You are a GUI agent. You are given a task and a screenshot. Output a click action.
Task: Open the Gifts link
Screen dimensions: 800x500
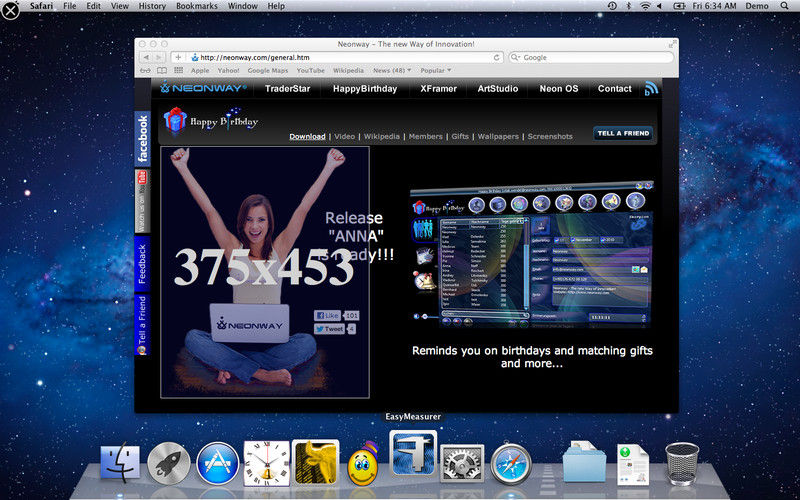pyautogui.click(x=460, y=136)
